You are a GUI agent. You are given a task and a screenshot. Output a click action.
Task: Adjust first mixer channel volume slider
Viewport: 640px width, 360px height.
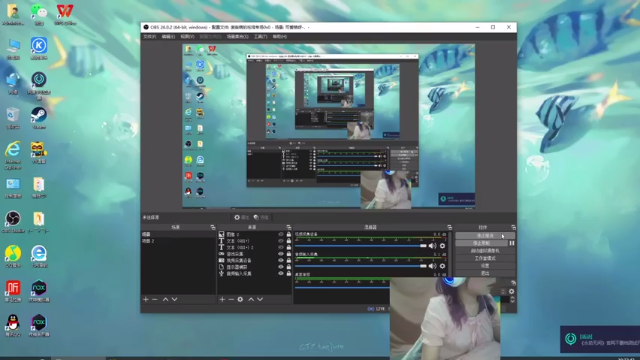pyautogui.click(x=360, y=246)
